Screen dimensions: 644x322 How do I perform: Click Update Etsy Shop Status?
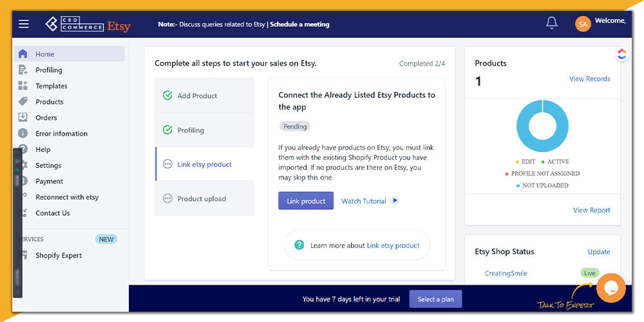(x=599, y=252)
